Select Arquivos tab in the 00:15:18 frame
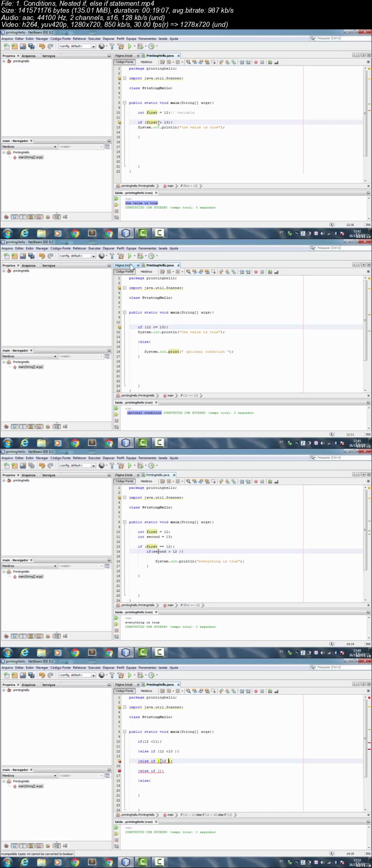372x868 pixels. pos(28,685)
